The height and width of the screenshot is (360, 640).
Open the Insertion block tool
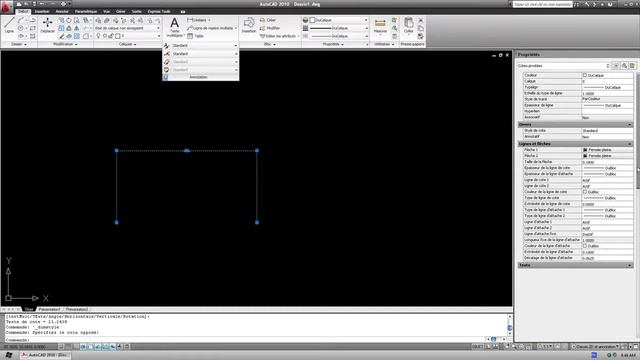(x=249, y=25)
